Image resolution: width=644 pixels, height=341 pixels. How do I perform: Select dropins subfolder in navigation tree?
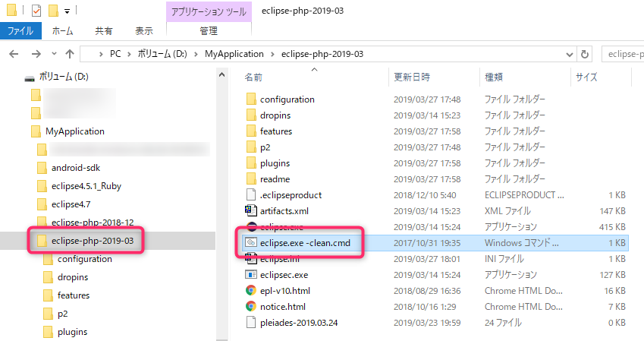73,277
